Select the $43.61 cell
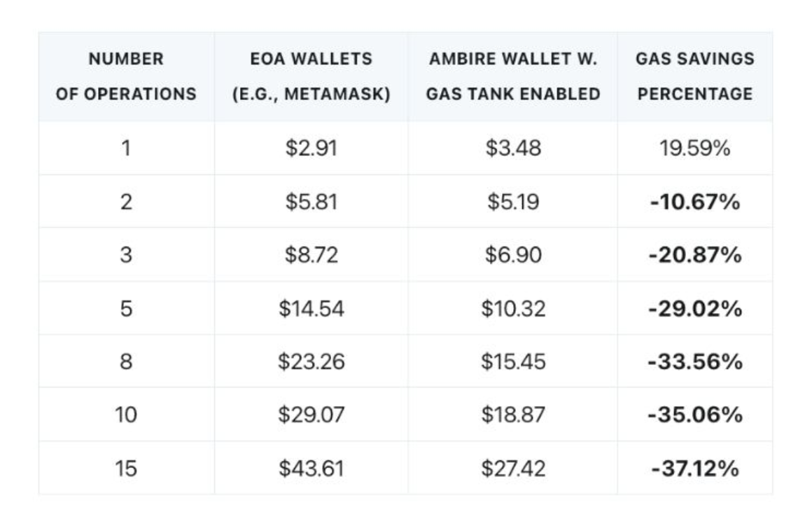This screenshot has height=524, width=812. [x=311, y=469]
